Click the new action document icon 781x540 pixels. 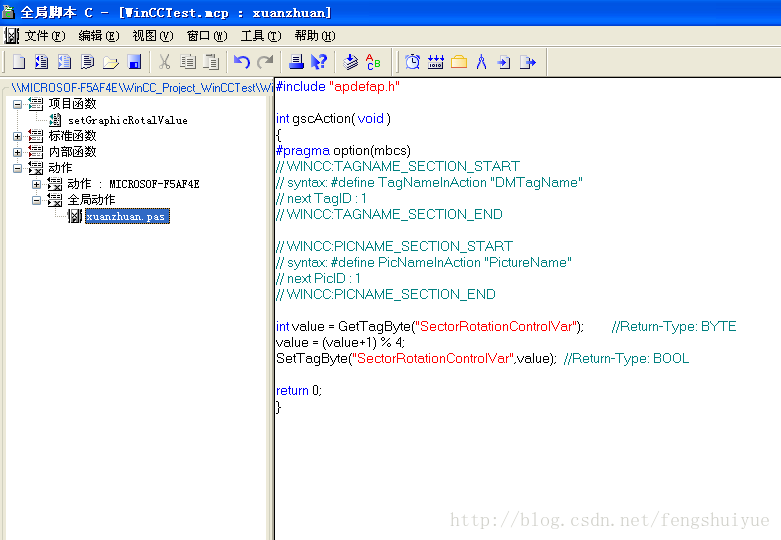coord(87,62)
